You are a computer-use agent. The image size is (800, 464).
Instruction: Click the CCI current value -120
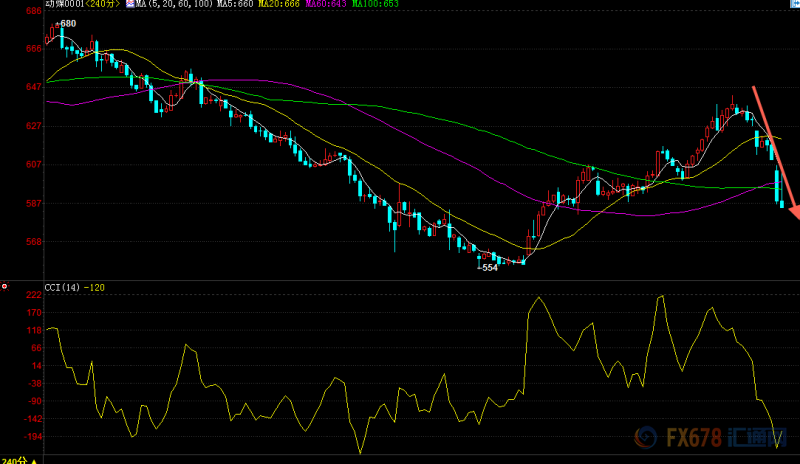pos(97,287)
